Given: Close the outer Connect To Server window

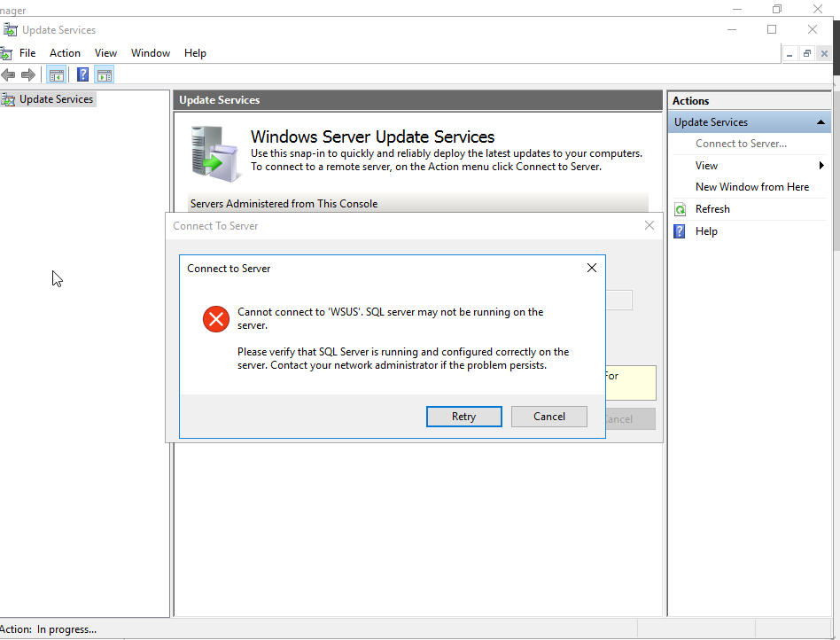Looking at the screenshot, I should [x=649, y=226].
